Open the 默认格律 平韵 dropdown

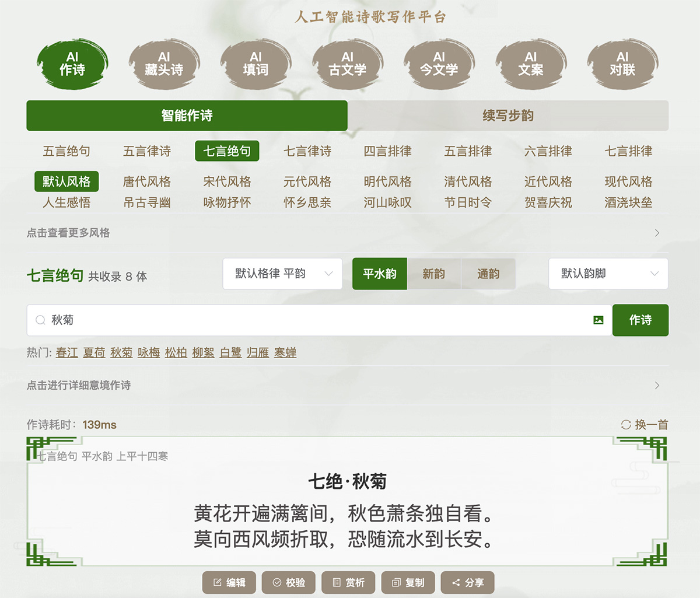[x=282, y=274]
